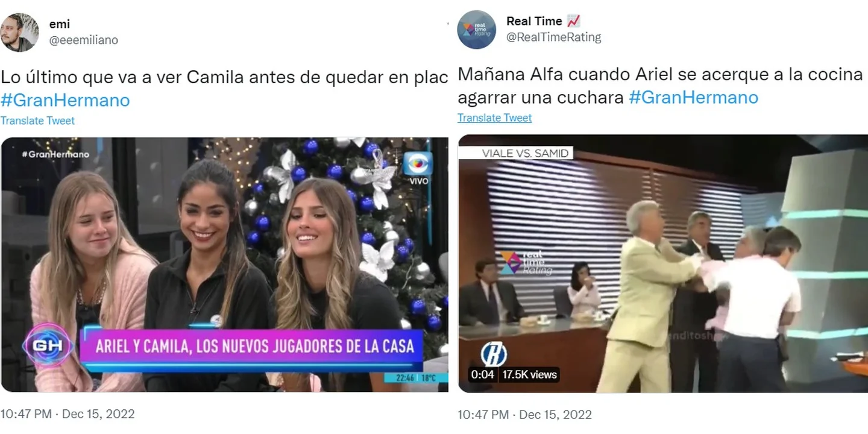Viewport: 868px width, 434px height.
Task: Click the chart emoji beside Real Time
Action: (573, 21)
